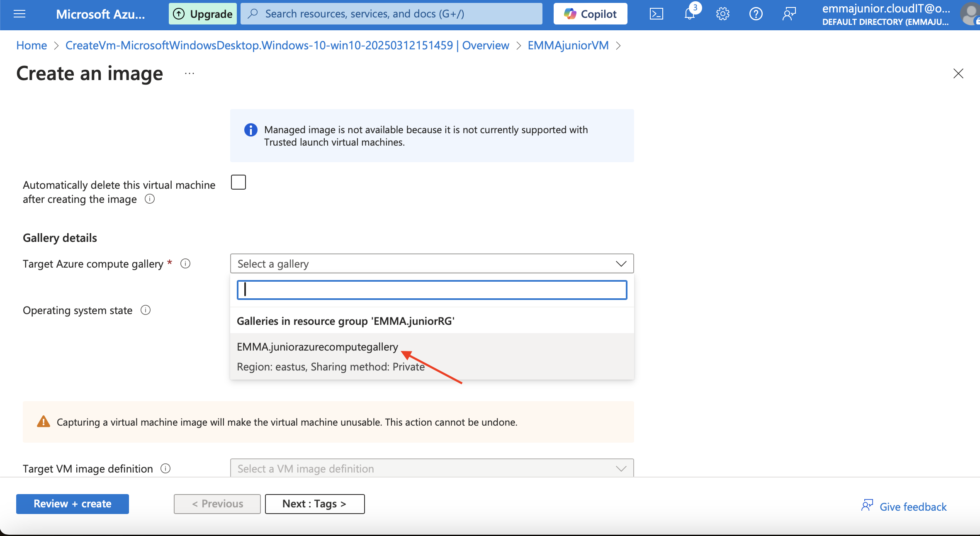Click 'Region: eastus, Sharing method: Private' text
980x536 pixels.
pos(331,367)
